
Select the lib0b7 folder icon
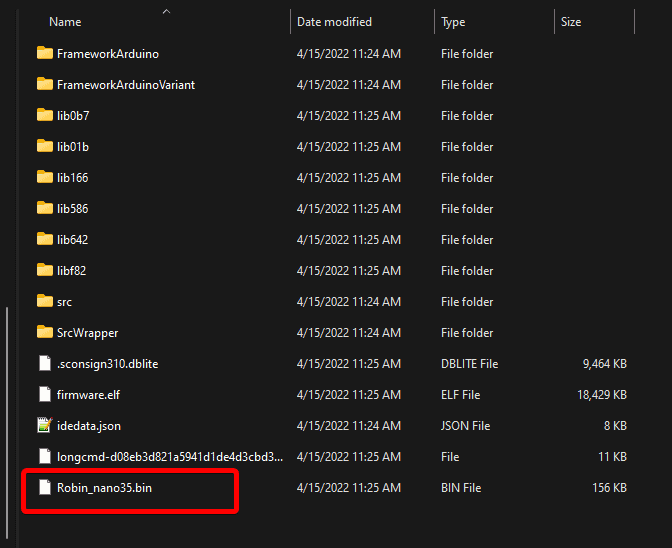click(45, 115)
